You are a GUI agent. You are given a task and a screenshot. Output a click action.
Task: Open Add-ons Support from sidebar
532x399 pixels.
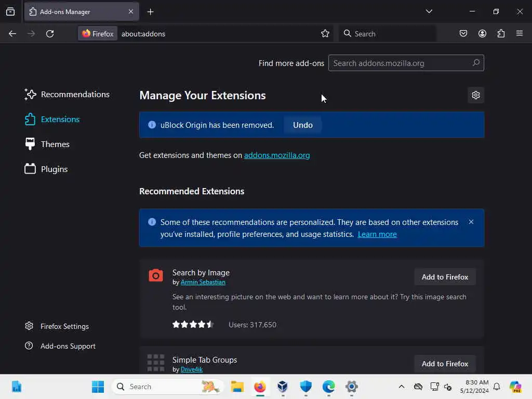[x=60, y=346]
